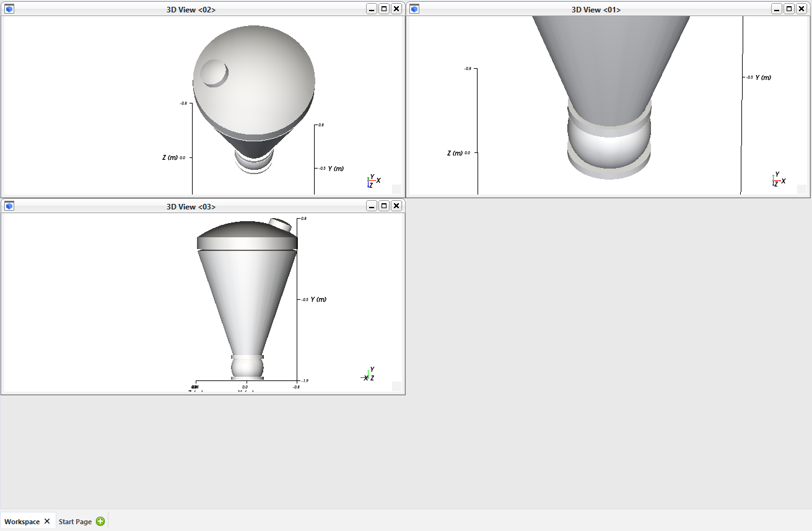Minimize the 3D View <01> window
This screenshot has height=531, width=812.
777,9
